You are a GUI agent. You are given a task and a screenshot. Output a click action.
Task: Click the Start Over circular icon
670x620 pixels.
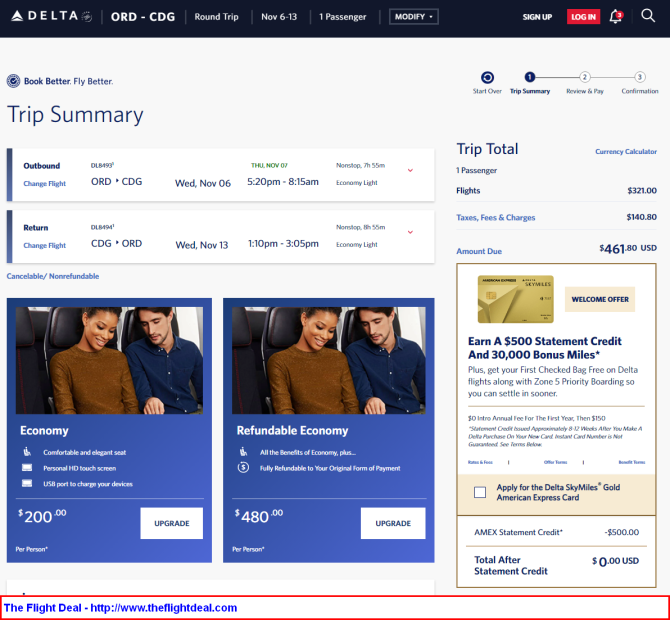[x=487, y=77]
